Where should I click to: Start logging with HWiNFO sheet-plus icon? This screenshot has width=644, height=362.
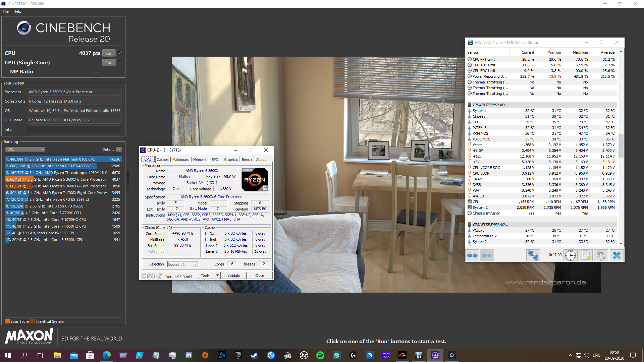coord(586,255)
